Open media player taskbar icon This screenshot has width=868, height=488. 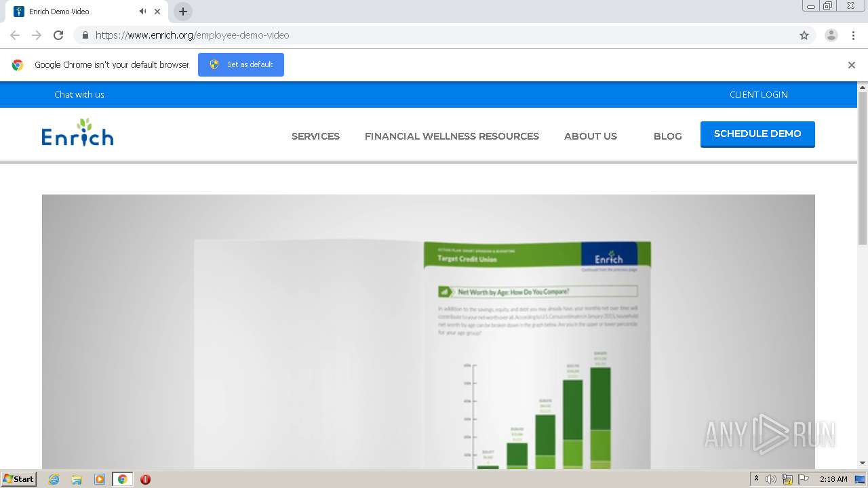[x=100, y=479]
